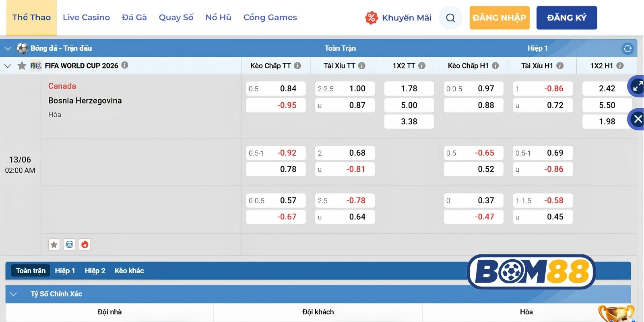Select handicap 0.5-1 odds -0.92
Screen dimensions: 644x322
coord(276,153)
